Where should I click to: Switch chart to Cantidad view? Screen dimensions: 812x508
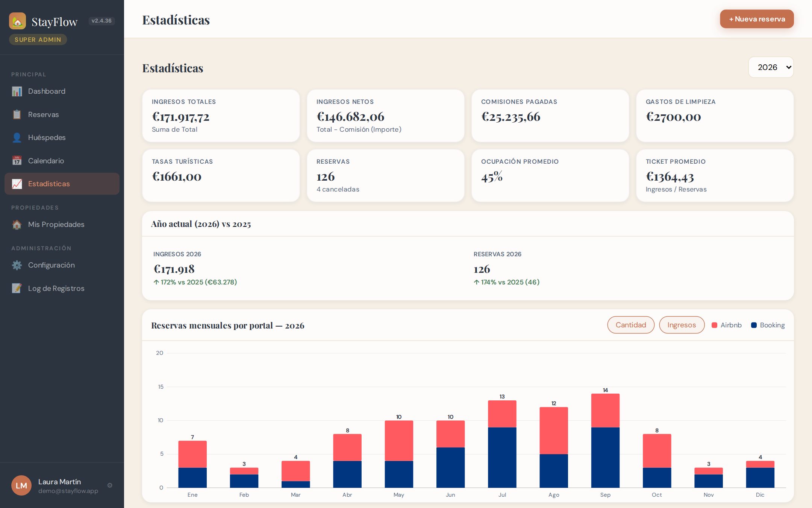631,325
